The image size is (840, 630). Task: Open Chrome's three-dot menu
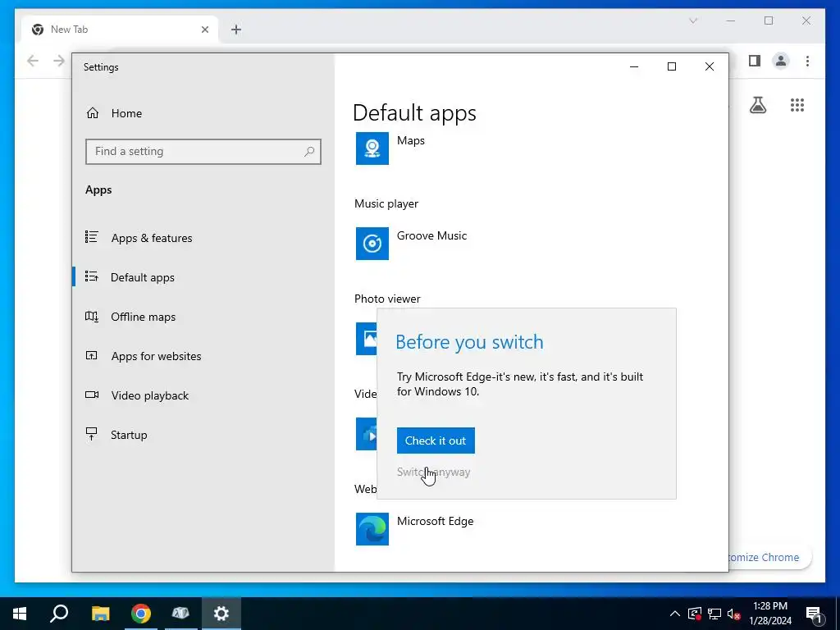click(807, 61)
